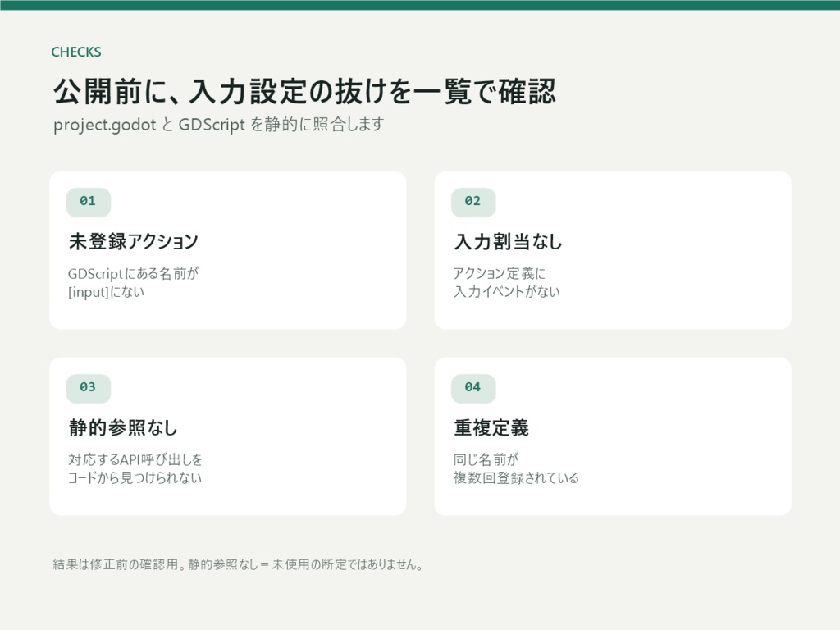
Task: Click the text 同じ名前が
Action: pyautogui.click(x=486, y=459)
